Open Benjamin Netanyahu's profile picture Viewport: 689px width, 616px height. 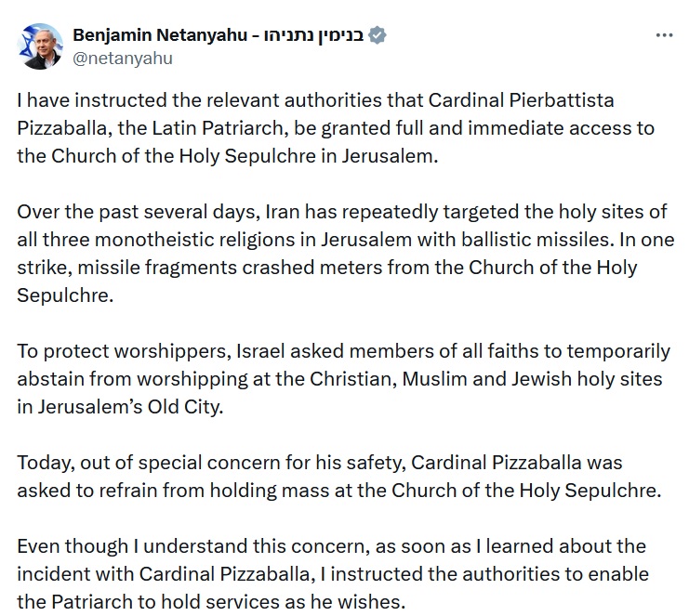click(38, 46)
